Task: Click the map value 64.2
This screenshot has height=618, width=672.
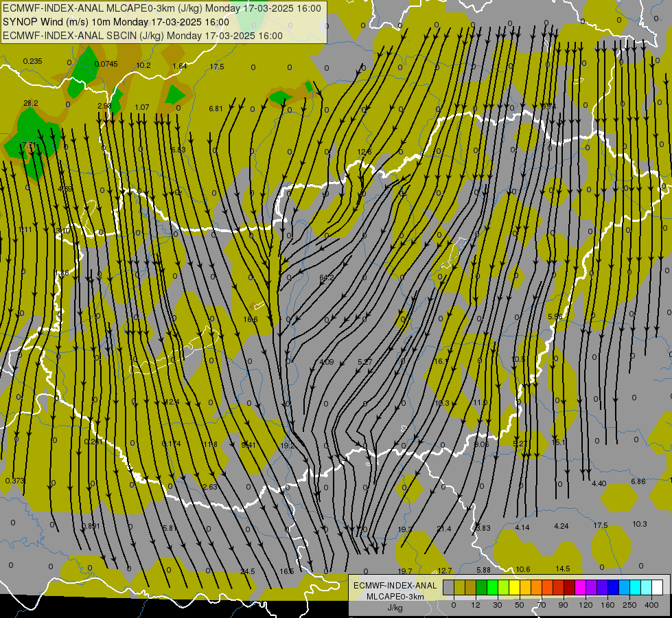Action: (x=327, y=277)
